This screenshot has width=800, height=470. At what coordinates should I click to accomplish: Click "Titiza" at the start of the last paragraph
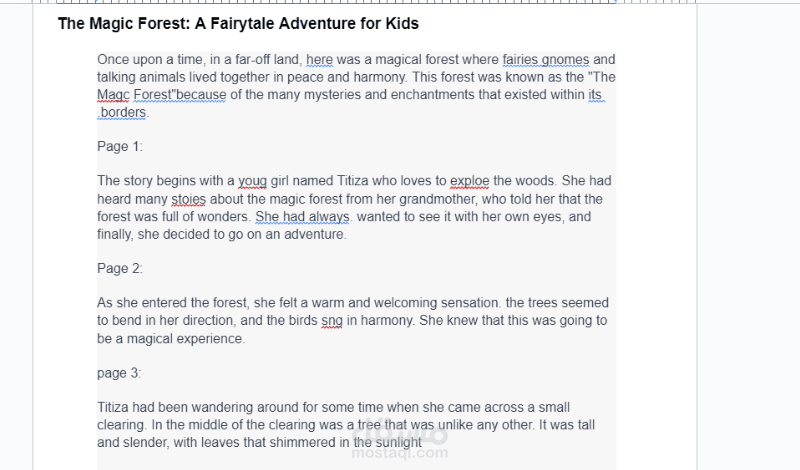(116, 407)
